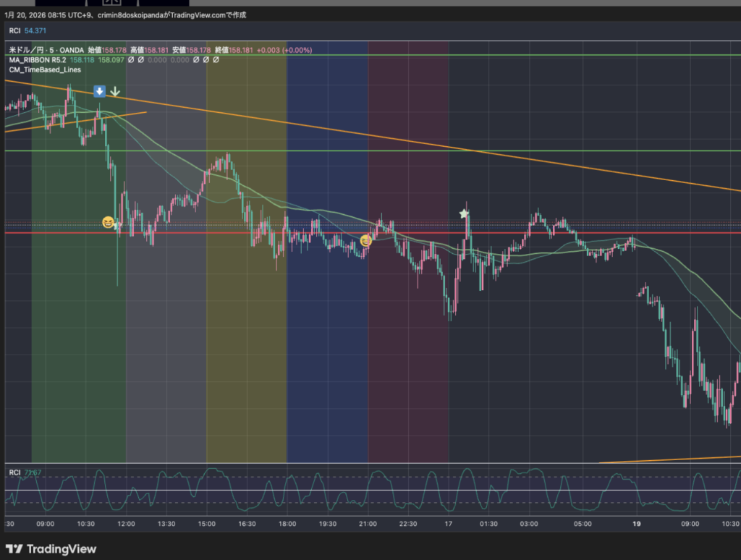This screenshot has height=560, width=741.
Task: Click the blue down-arrow box marker
Action: (100, 91)
